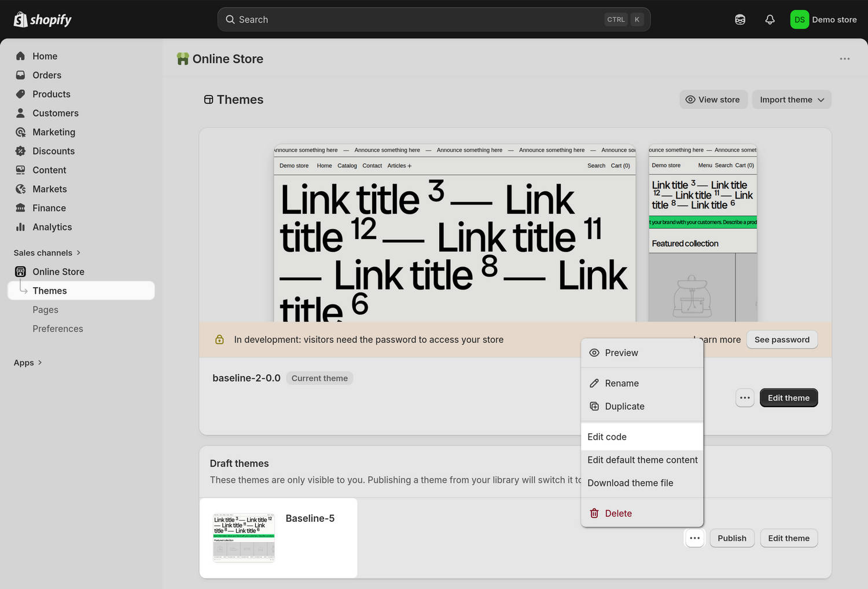868x589 pixels.
Task: Select Download theme file option
Action: click(x=630, y=483)
